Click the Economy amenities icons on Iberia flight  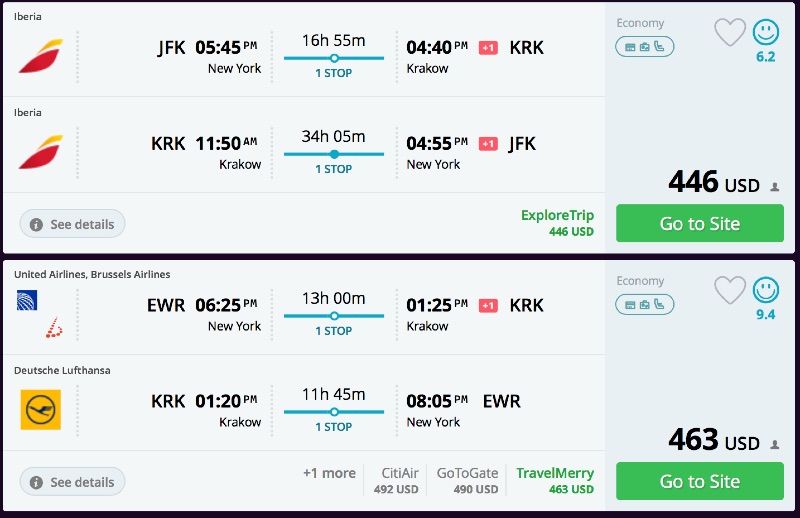click(x=644, y=46)
